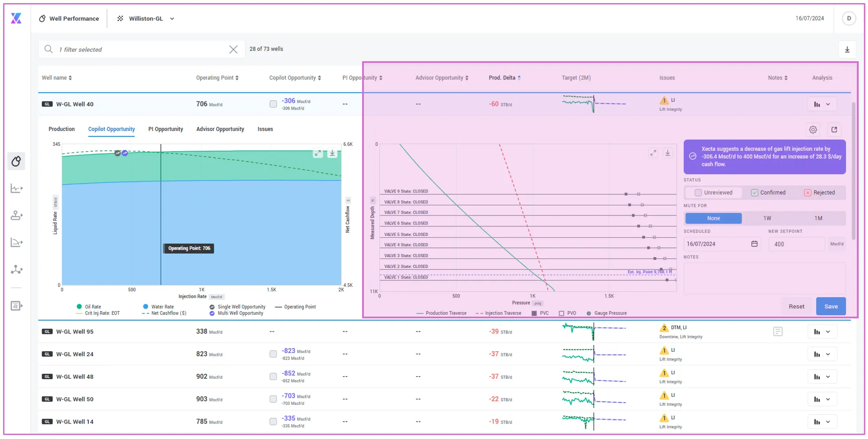Click the Xecta logo icon
Screen dimensions: 868x439
16,18
